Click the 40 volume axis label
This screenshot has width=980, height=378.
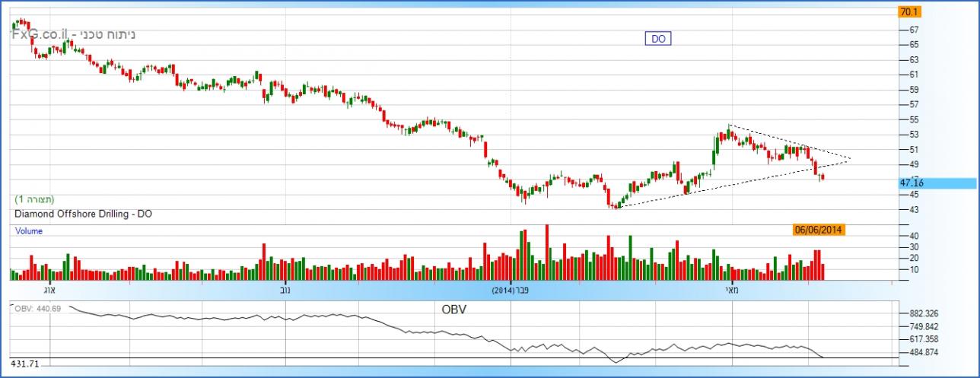pyautogui.click(x=915, y=236)
